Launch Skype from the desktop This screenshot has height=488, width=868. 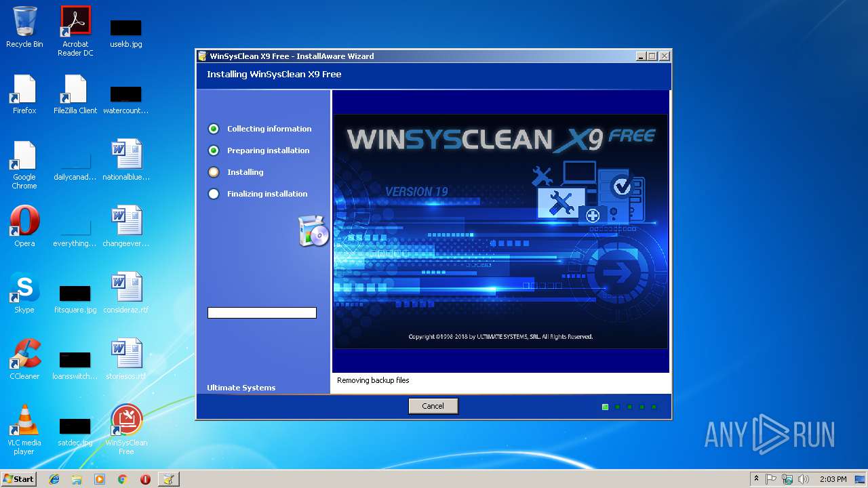[x=24, y=293]
